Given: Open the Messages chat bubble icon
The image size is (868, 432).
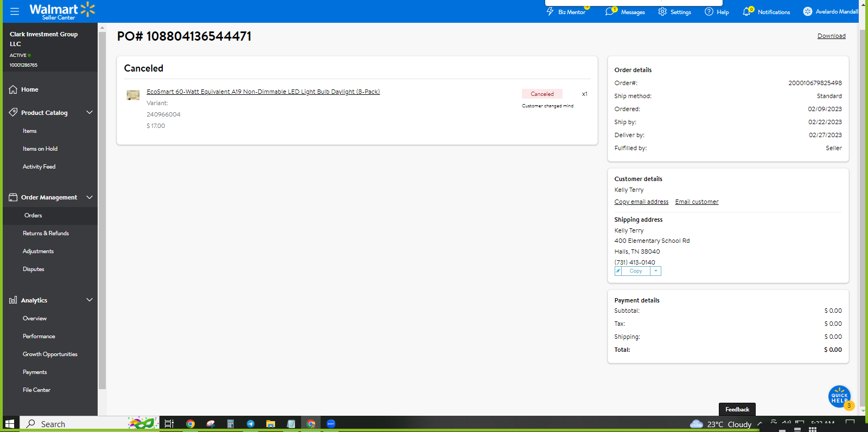Looking at the screenshot, I should tap(610, 11).
